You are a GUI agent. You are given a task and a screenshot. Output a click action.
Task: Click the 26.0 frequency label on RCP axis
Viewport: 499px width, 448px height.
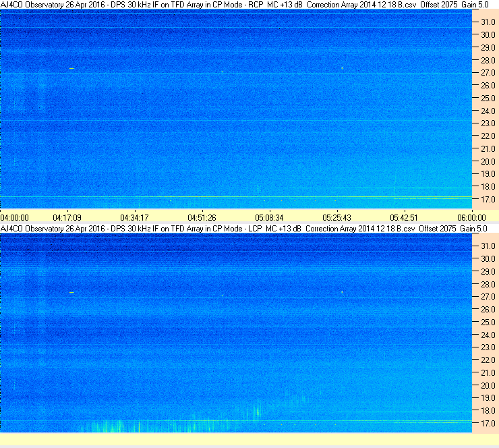tap(488, 86)
